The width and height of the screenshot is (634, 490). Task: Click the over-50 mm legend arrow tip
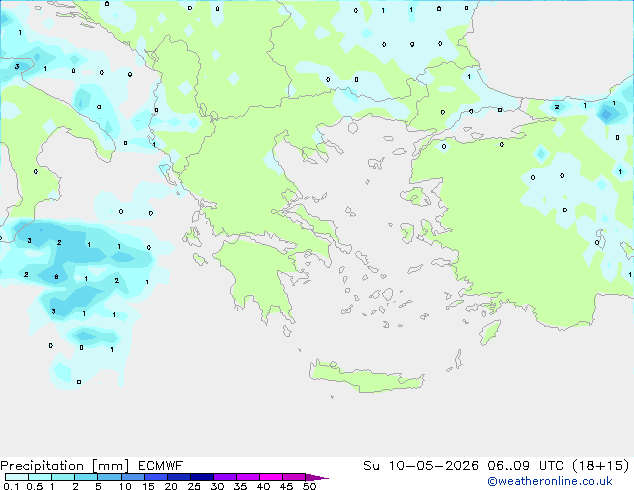[x=317, y=477]
